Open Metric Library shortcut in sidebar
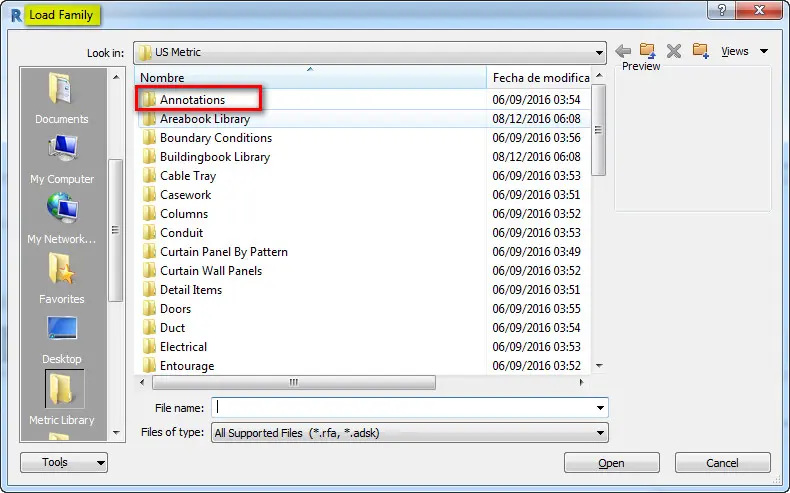Image resolution: width=790 pixels, height=493 pixels. (x=62, y=399)
